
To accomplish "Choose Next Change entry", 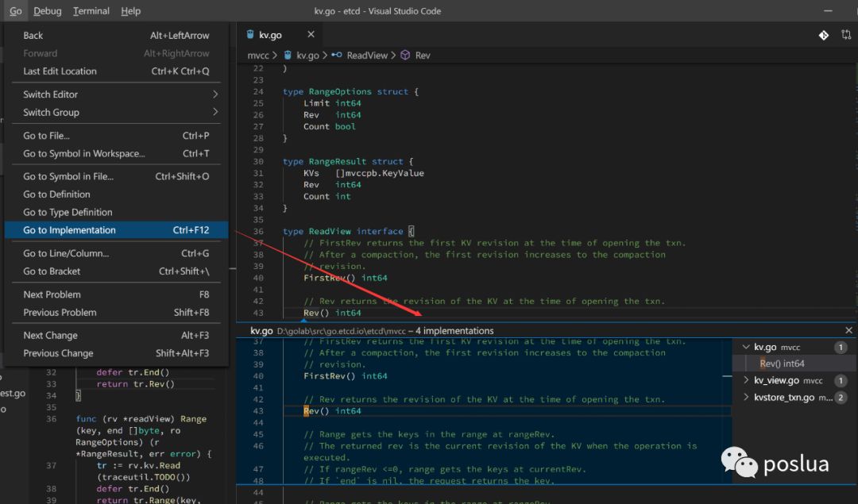I will click(116, 335).
